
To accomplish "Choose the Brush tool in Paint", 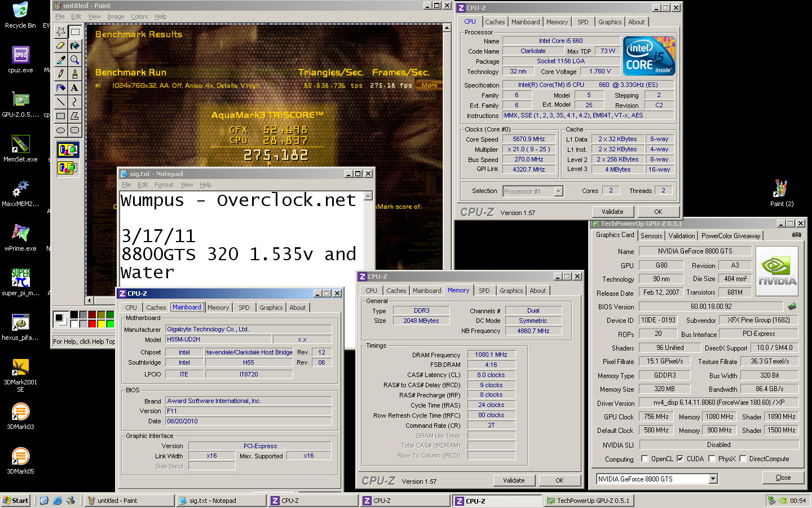I will point(74,74).
